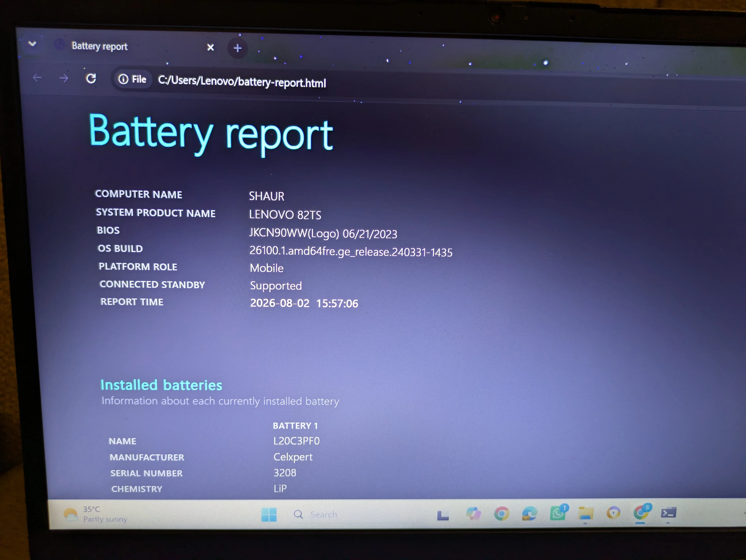Viewport: 746px width, 560px height.
Task: Click "Information about each currently installed battery"
Action: pyautogui.click(x=221, y=401)
